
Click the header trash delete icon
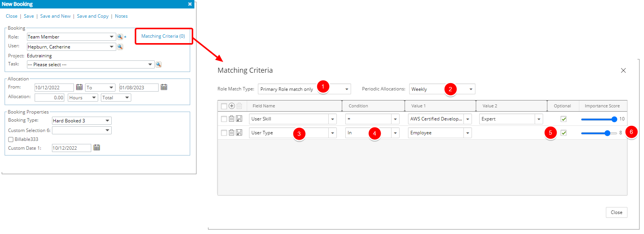(239, 106)
